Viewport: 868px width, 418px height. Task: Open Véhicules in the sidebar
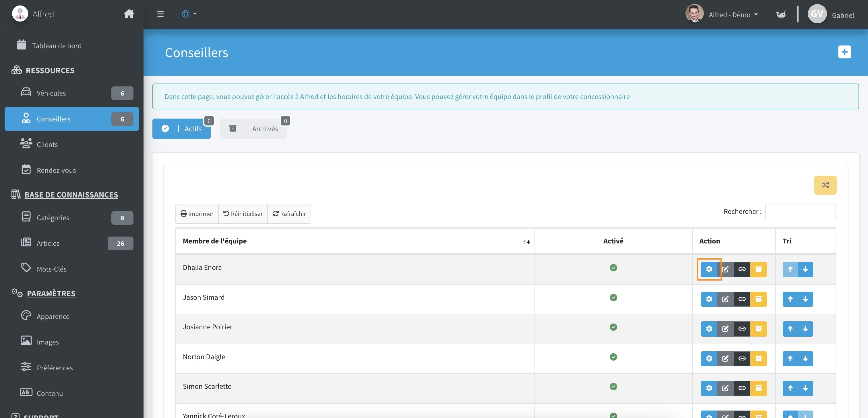[x=51, y=93]
